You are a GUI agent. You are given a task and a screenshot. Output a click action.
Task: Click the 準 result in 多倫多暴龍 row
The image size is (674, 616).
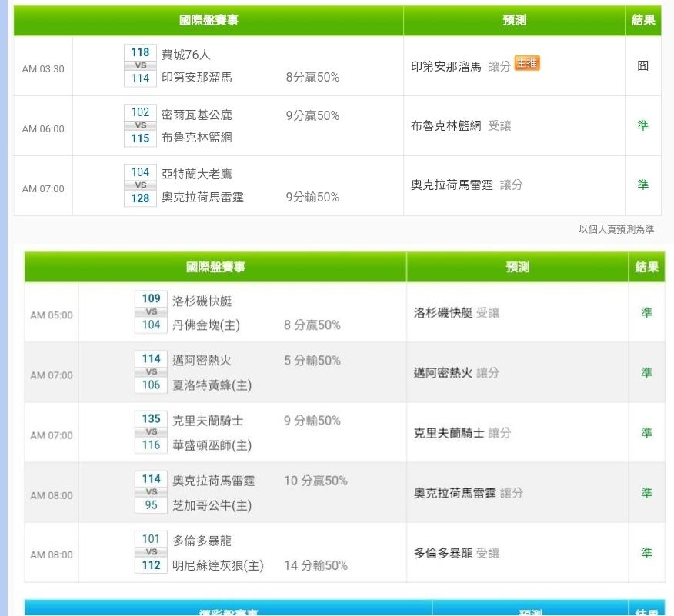[x=646, y=553]
